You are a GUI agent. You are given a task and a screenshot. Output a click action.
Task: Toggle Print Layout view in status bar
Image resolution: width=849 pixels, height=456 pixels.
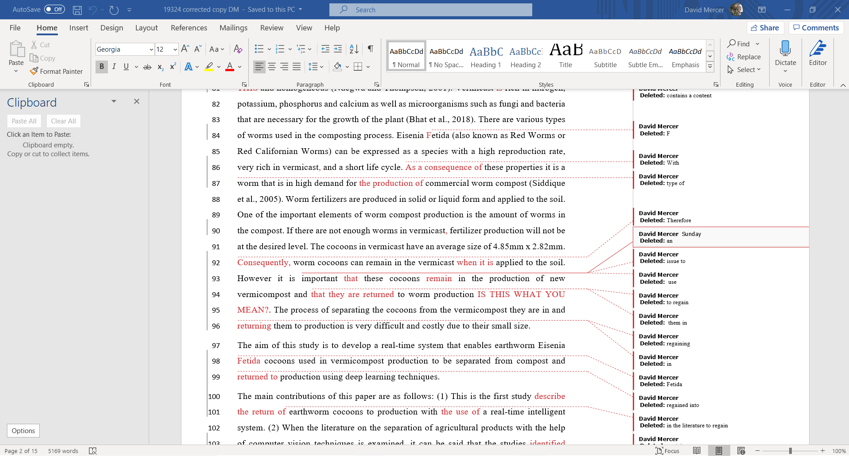[x=719, y=451]
